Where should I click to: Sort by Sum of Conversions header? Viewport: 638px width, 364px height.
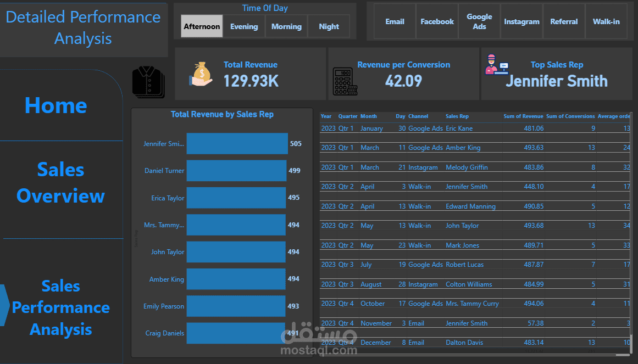click(x=570, y=116)
